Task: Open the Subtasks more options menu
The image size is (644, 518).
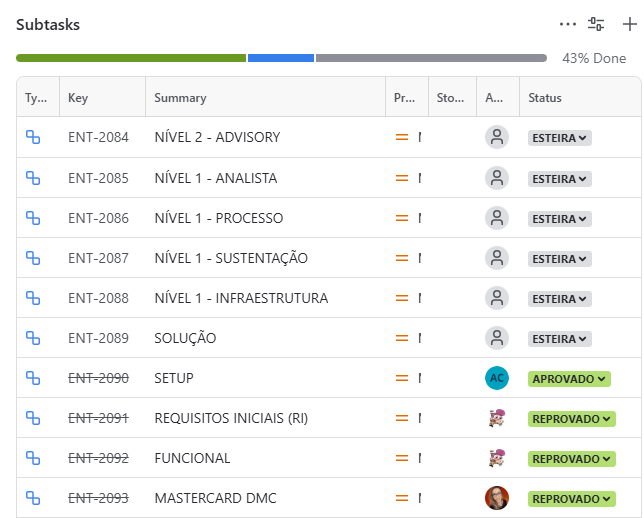Action: (x=568, y=24)
